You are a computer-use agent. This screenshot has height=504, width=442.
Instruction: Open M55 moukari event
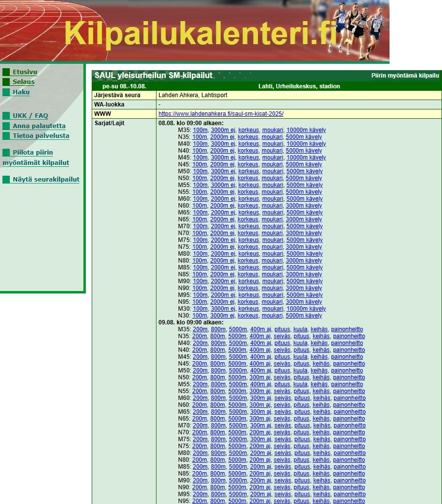[273, 185]
